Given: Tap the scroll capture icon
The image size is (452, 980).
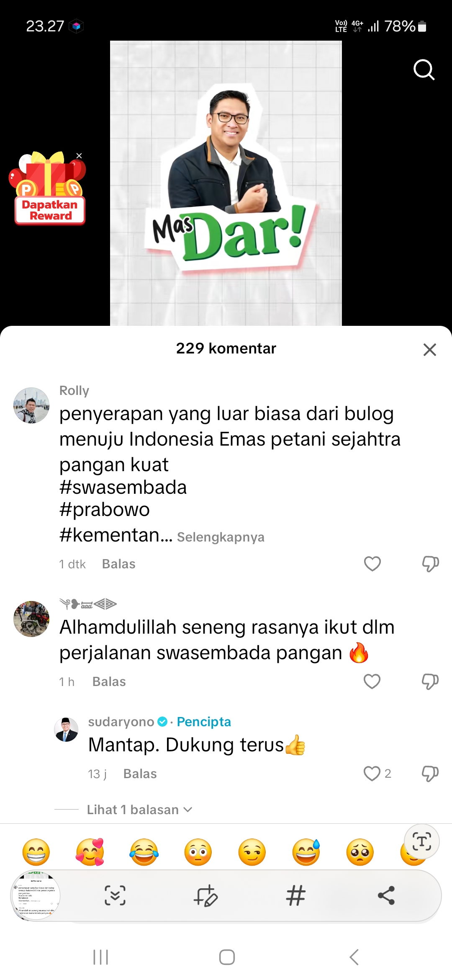Looking at the screenshot, I should [115, 895].
